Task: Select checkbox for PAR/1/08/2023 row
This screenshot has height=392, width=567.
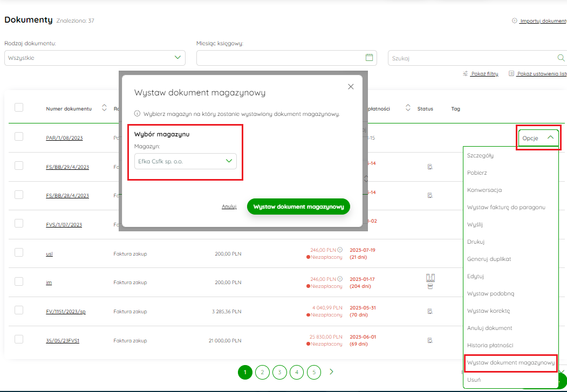Action: [x=19, y=136]
